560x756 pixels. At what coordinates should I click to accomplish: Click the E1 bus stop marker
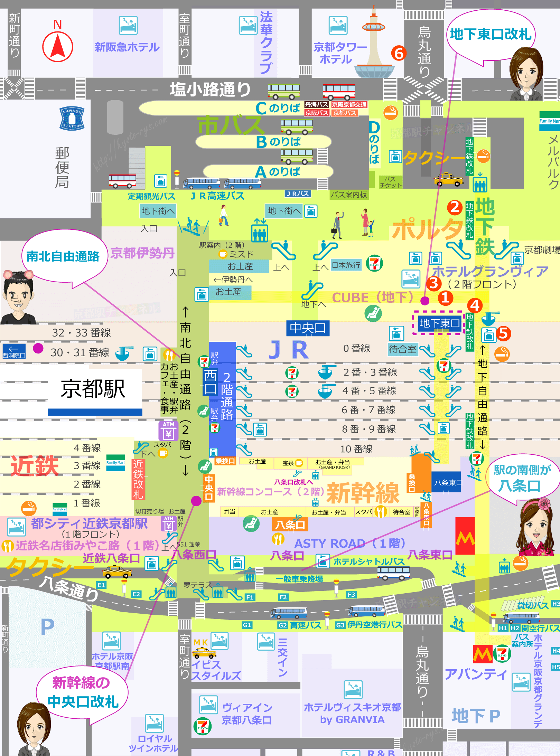tap(101, 585)
